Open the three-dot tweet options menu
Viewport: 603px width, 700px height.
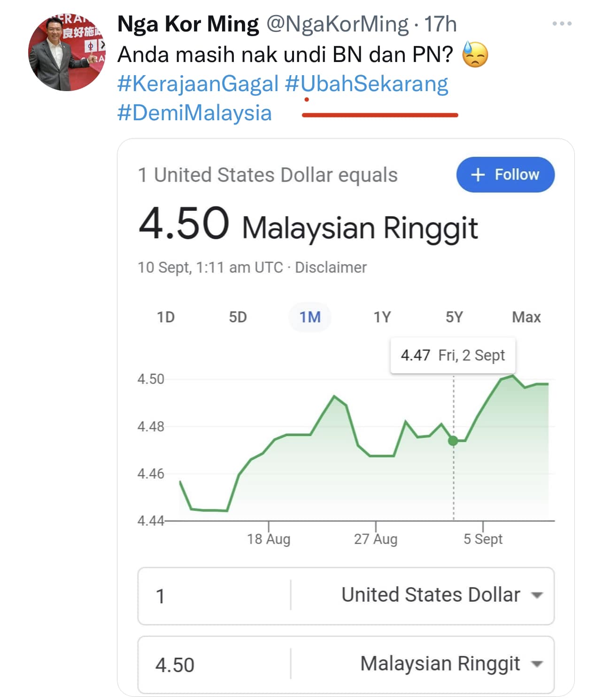tap(562, 23)
